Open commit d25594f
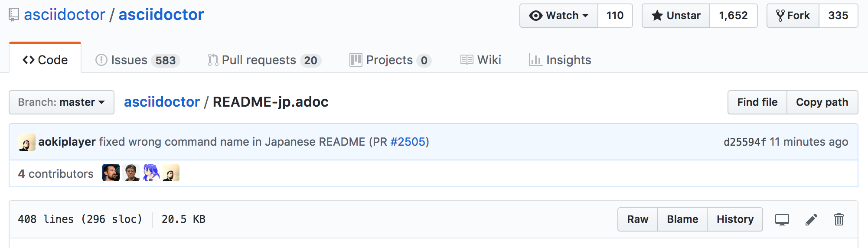868x248 pixels. pos(744,142)
